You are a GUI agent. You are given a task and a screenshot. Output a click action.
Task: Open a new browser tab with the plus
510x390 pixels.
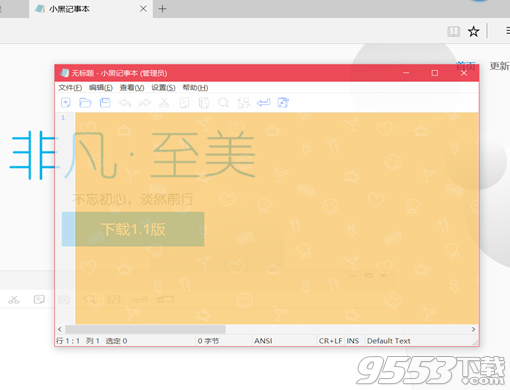(162, 9)
